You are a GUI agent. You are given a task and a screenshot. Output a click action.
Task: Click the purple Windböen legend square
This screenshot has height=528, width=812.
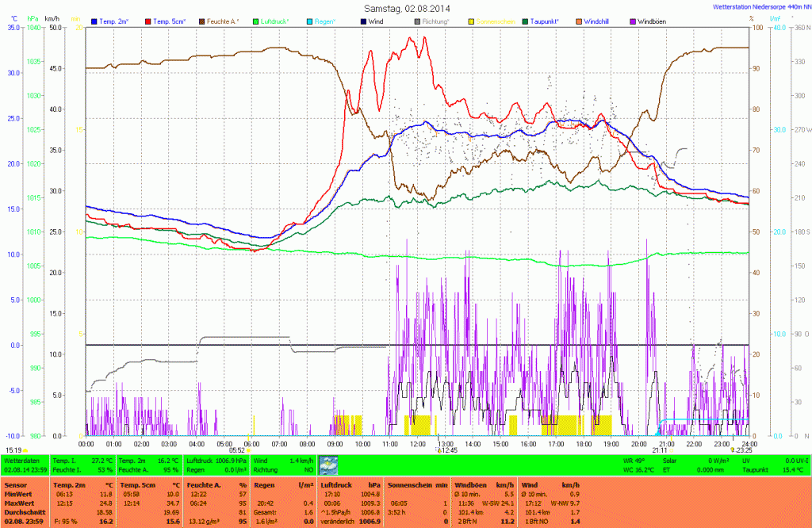[631, 21]
